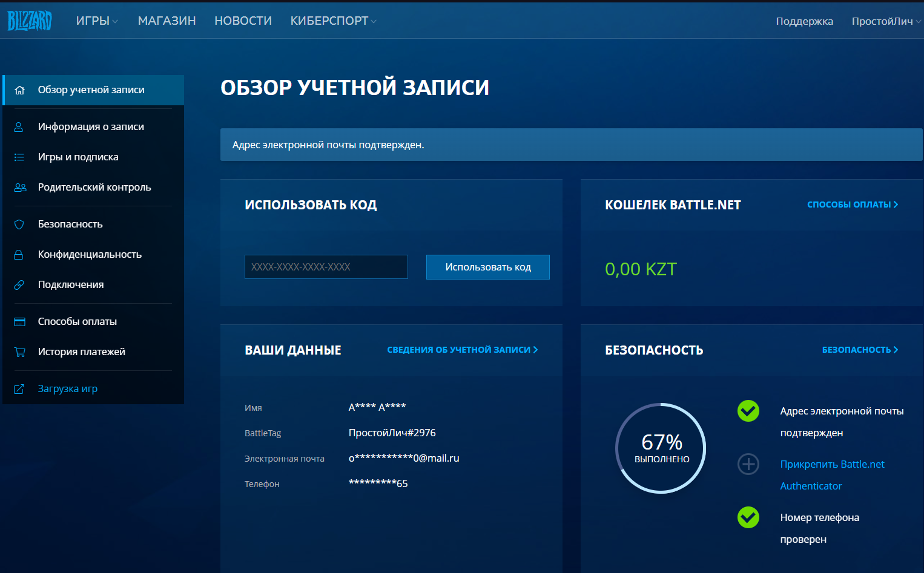Go to Поддержка in the top bar
This screenshot has height=573, width=924.
tap(804, 21)
